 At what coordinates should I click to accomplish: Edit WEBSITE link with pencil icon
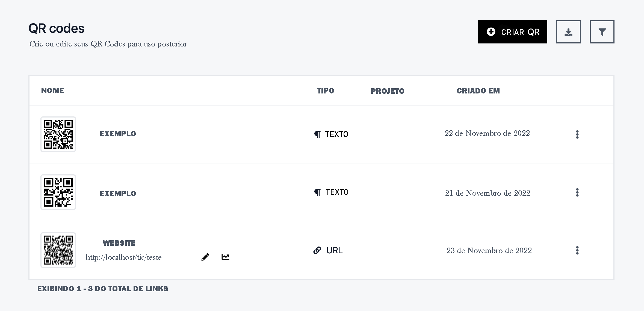205,257
